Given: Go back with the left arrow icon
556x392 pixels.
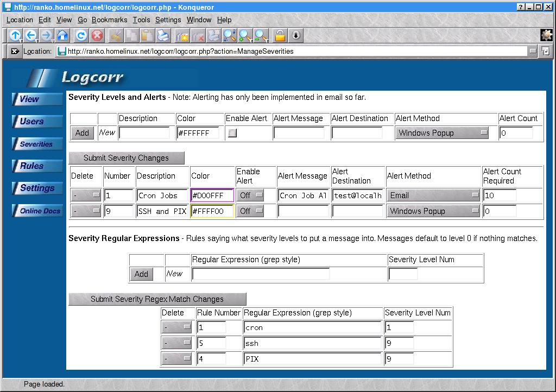Looking at the screenshot, I should [x=31, y=36].
